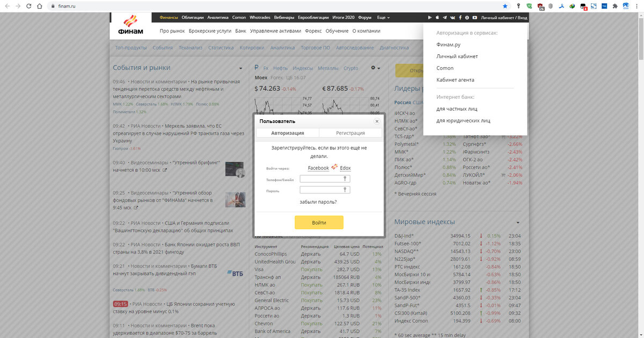Screen dimensions: 644x338
Task: Open the key password extension in Chrome toolbar
Action: (518, 6)
